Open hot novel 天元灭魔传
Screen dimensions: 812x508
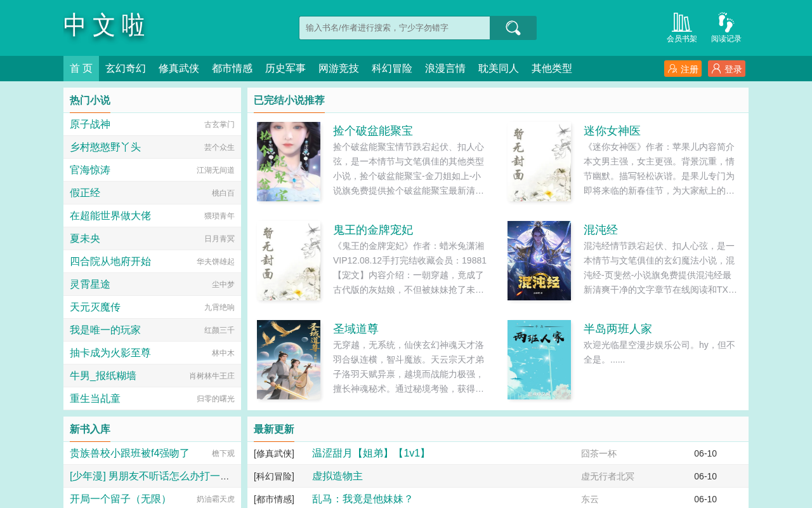95,307
